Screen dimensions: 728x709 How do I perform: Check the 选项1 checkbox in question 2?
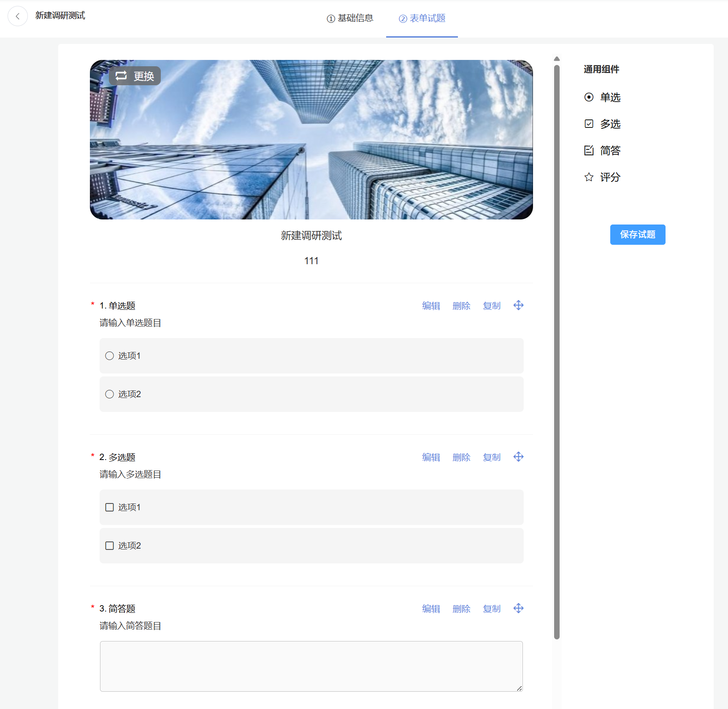pyautogui.click(x=110, y=507)
